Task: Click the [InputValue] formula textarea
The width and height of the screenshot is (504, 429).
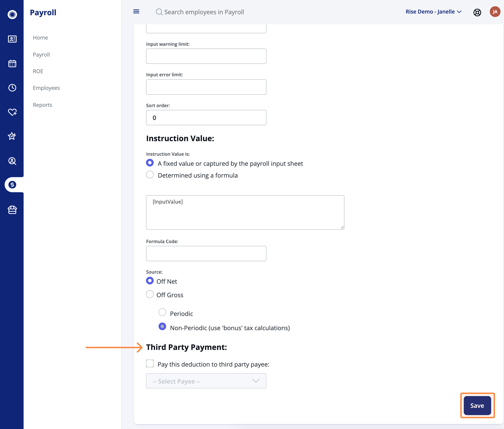Action: pos(245,212)
